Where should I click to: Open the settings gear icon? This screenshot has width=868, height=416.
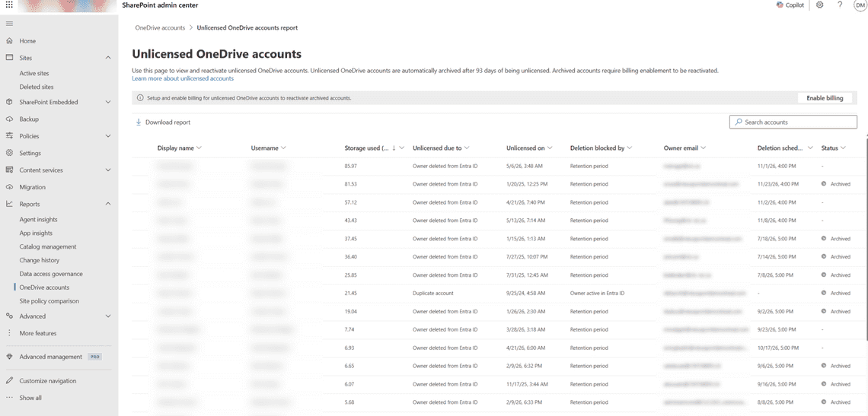[820, 5]
